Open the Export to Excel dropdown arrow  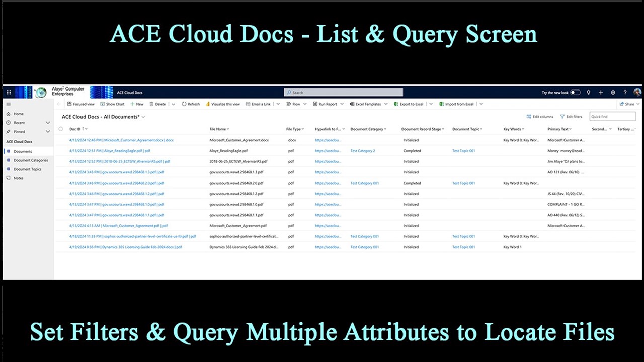pos(431,104)
